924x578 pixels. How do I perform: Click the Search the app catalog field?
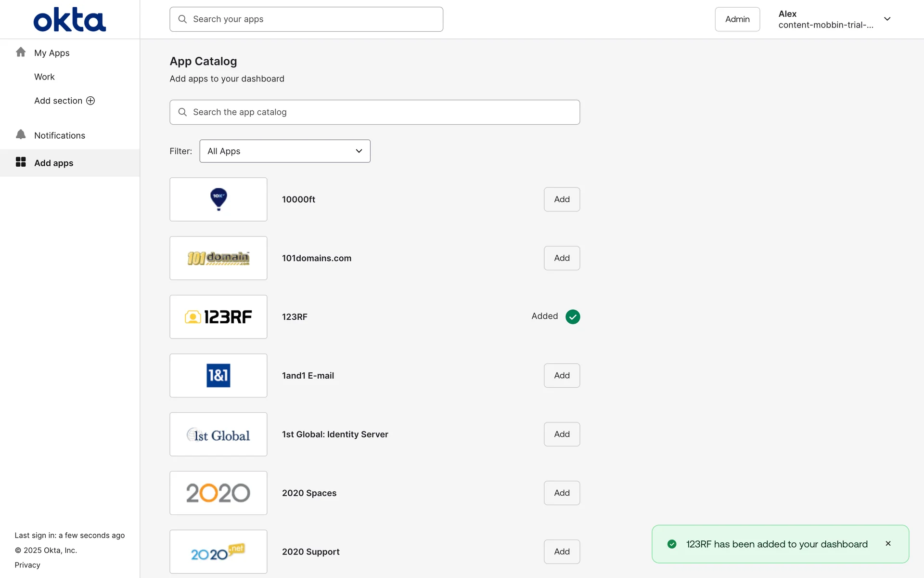pyautogui.click(x=374, y=112)
